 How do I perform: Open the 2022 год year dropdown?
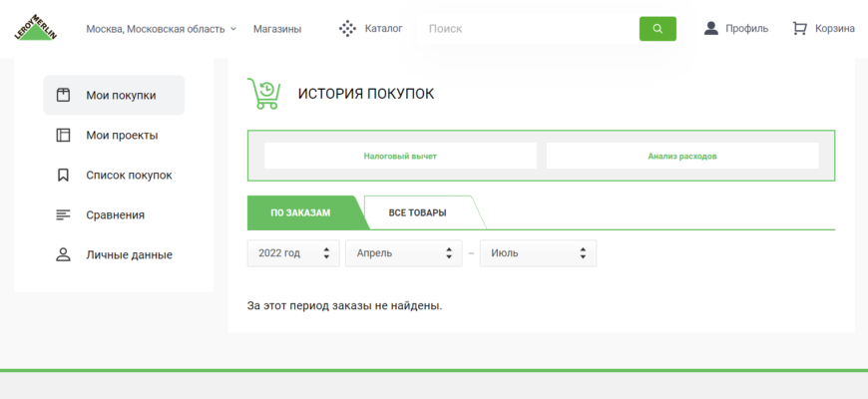click(x=293, y=253)
